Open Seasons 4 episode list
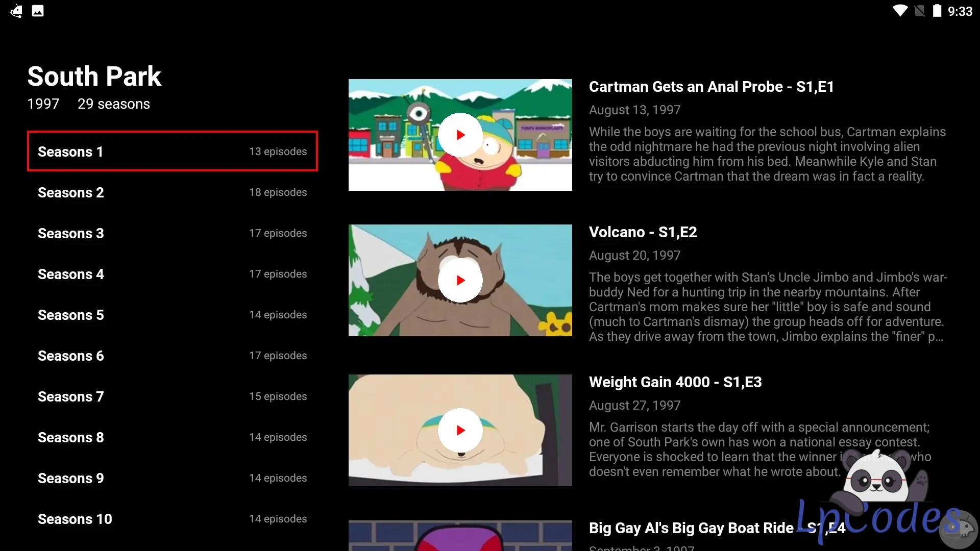 (173, 274)
